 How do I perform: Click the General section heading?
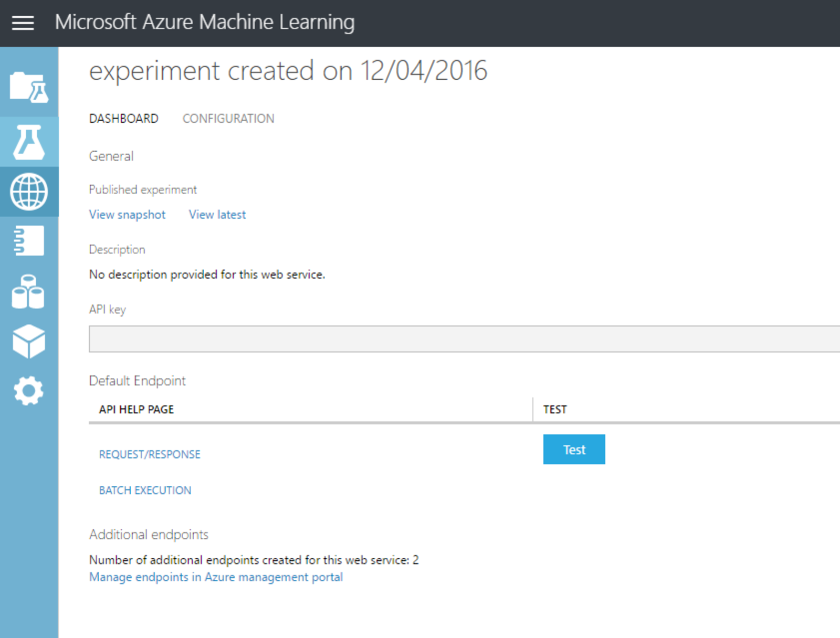[111, 156]
